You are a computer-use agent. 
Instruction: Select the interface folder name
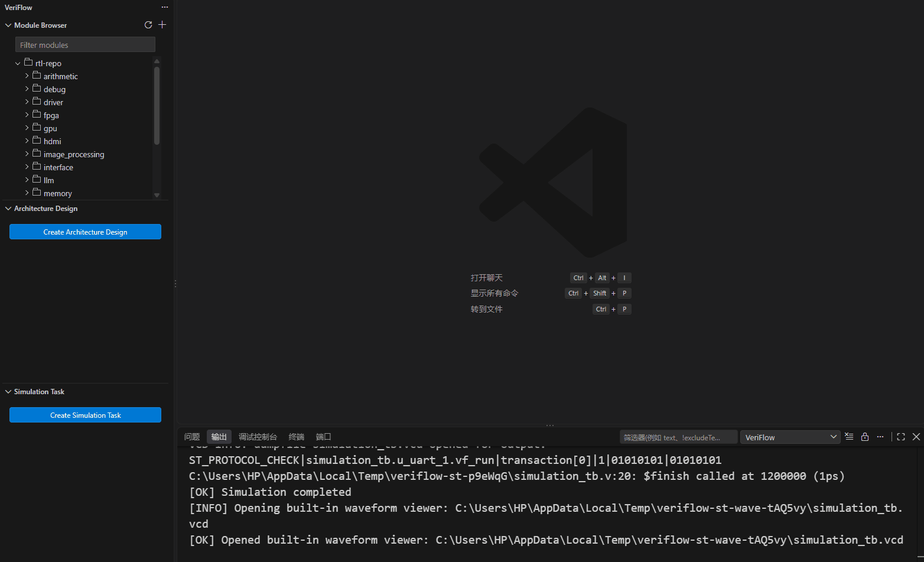click(58, 167)
